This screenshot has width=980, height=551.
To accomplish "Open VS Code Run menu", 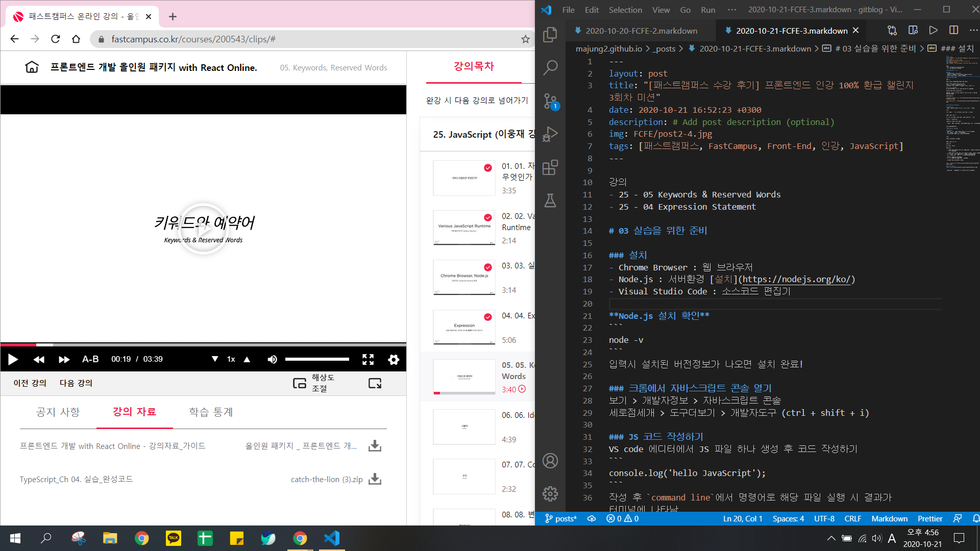I will click(x=708, y=10).
